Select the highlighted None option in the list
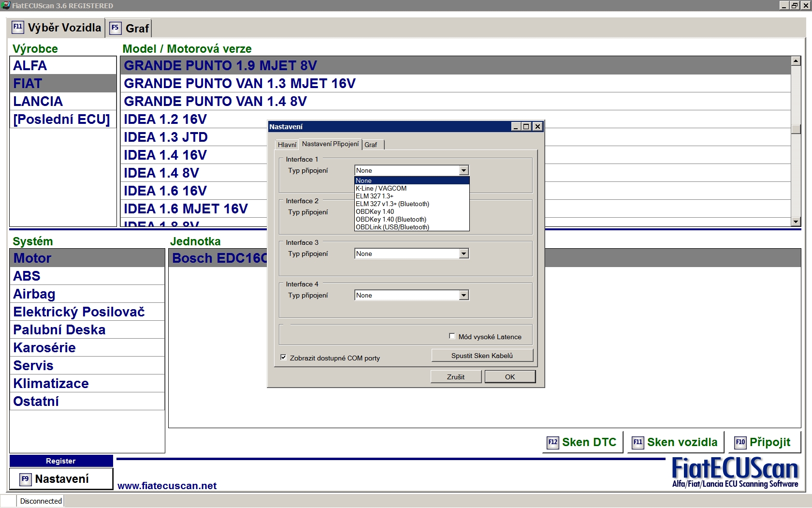This screenshot has height=508, width=812. tap(412, 180)
